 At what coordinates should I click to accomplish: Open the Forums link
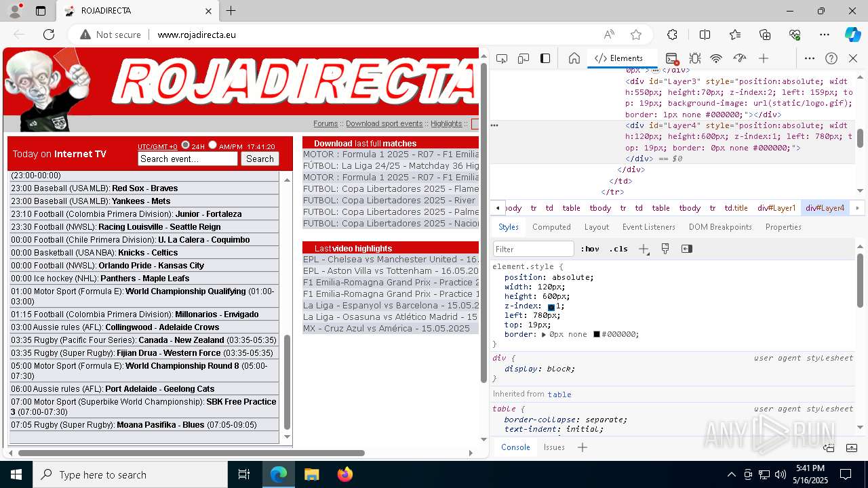325,123
